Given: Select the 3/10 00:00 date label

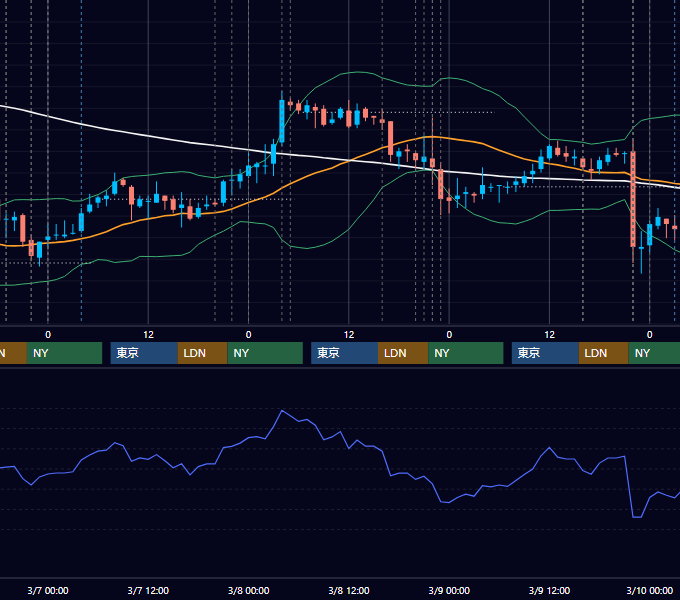Looking at the screenshot, I should pyautogui.click(x=649, y=590).
